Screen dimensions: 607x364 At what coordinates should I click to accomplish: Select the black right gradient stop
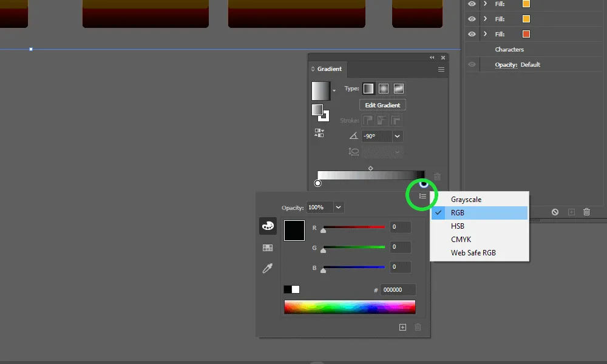tap(424, 184)
